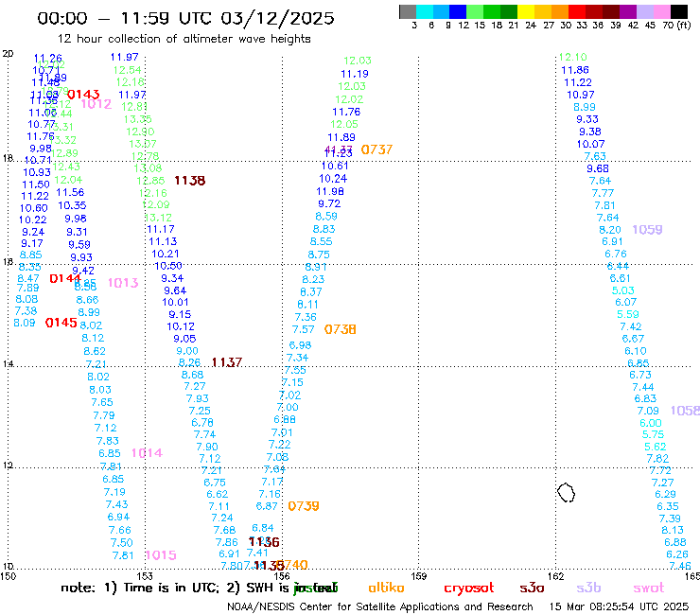Click the swot time label 1012

click(x=96, y=104)
